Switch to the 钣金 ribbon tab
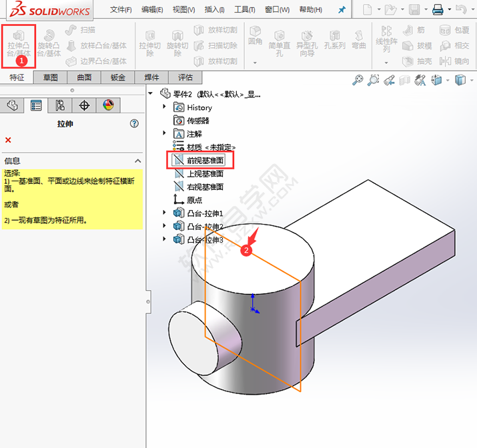 [x=118, y=77]
